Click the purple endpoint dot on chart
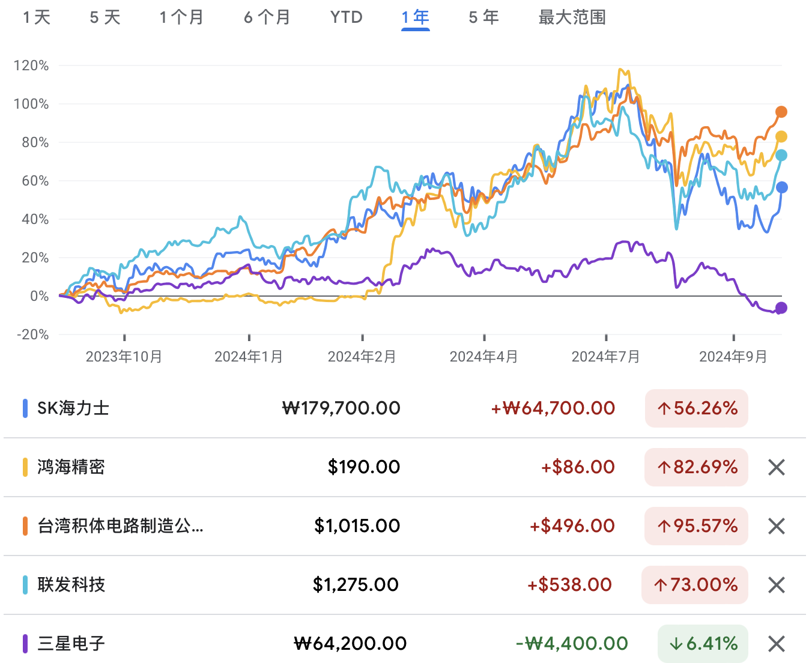Screen dimensions: 812x663 tap(781, 308)
